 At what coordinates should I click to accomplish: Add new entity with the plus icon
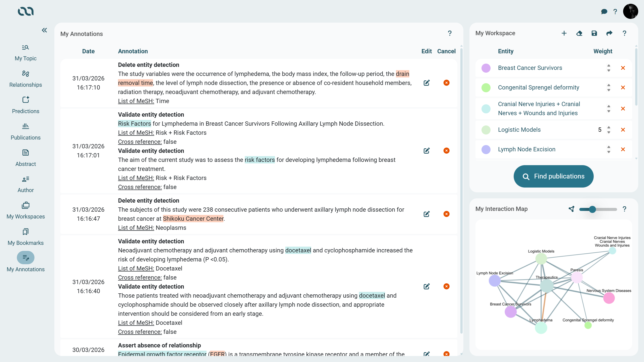pos(564,33)
